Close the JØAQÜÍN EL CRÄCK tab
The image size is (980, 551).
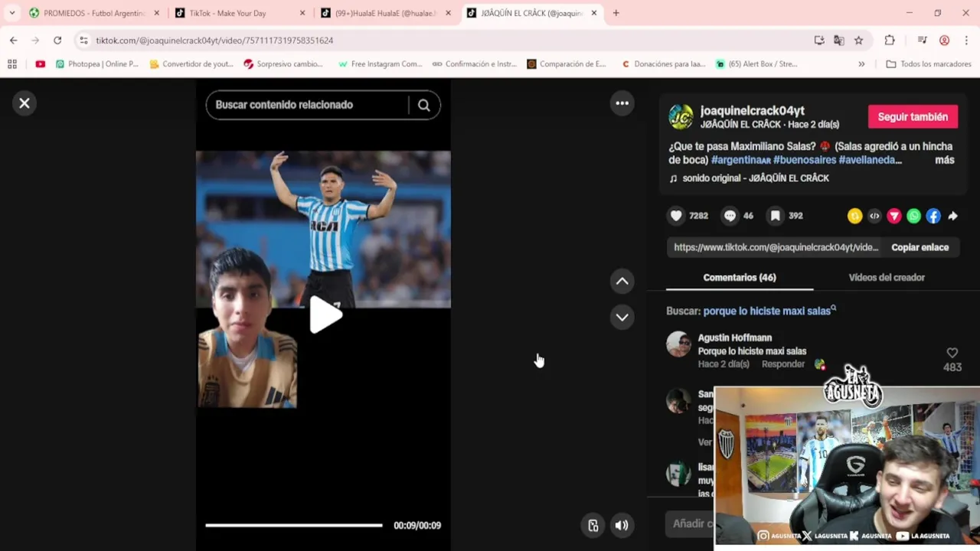tap(594, 13)
